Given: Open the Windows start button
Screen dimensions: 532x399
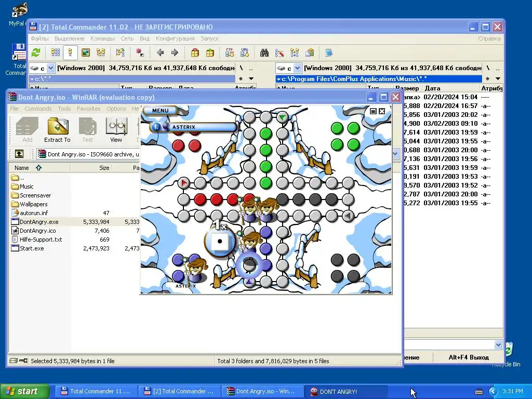Looking at the screenshot, I should click(x=24, y=391).
